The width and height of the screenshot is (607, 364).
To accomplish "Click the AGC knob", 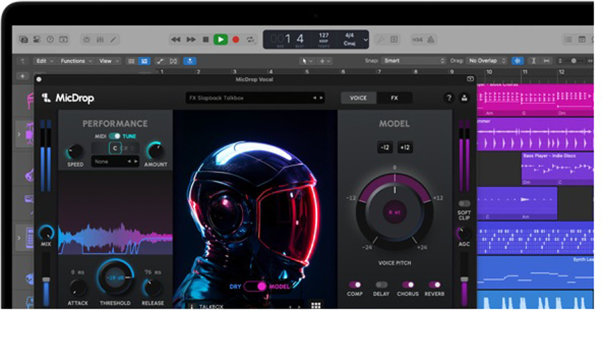I will click(x=464, y=234).
